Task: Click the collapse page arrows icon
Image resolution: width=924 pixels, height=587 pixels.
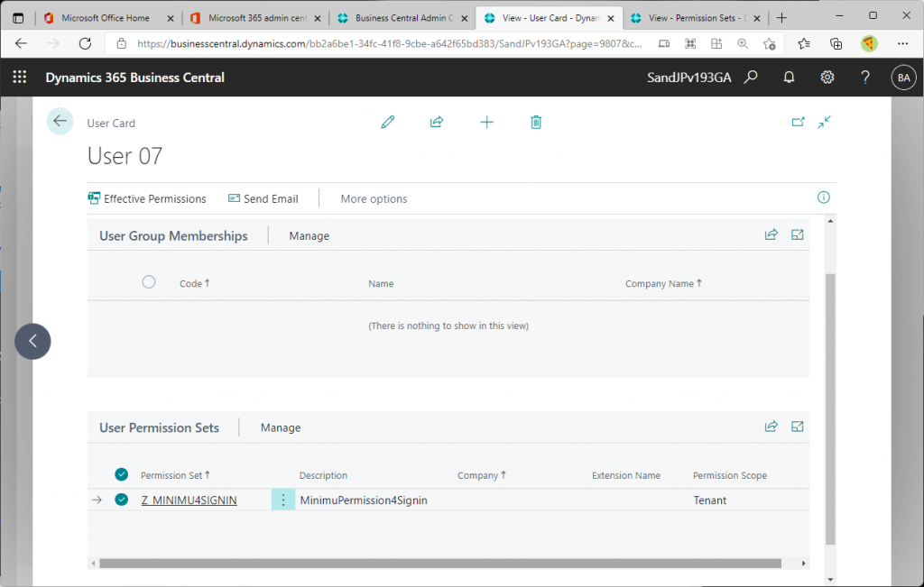Action: [x=824, y=122]
